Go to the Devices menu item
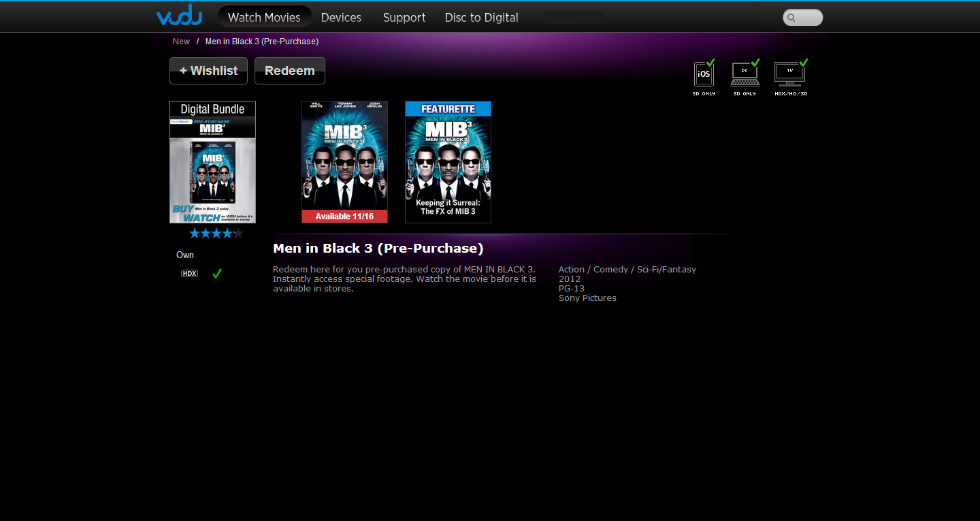The image size is (980, 521). [341, 18]
